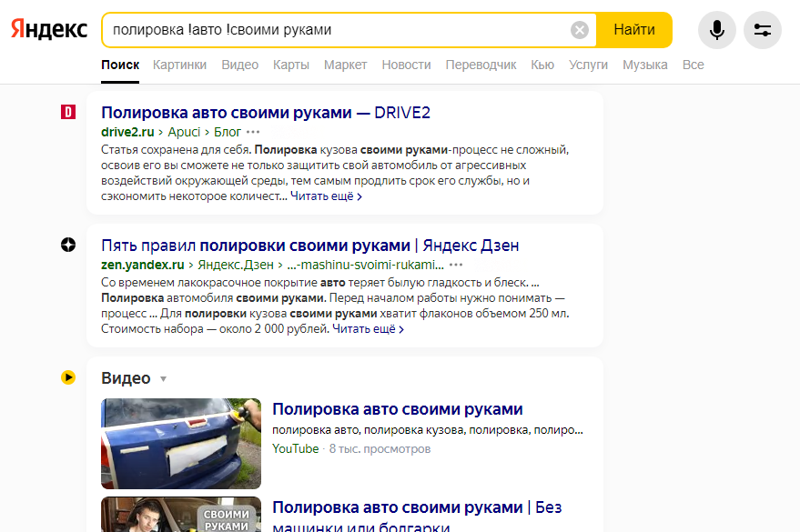Open search settings via the sliders icon
This screenshot has width=800, height=532.
(x=763, y=30)
